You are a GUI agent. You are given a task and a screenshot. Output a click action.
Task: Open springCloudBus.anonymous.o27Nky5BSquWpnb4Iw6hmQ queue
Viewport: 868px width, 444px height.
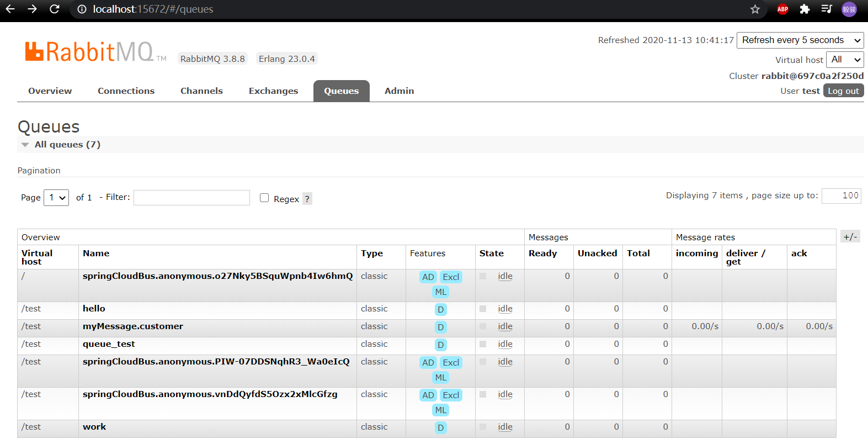point(217,276)
